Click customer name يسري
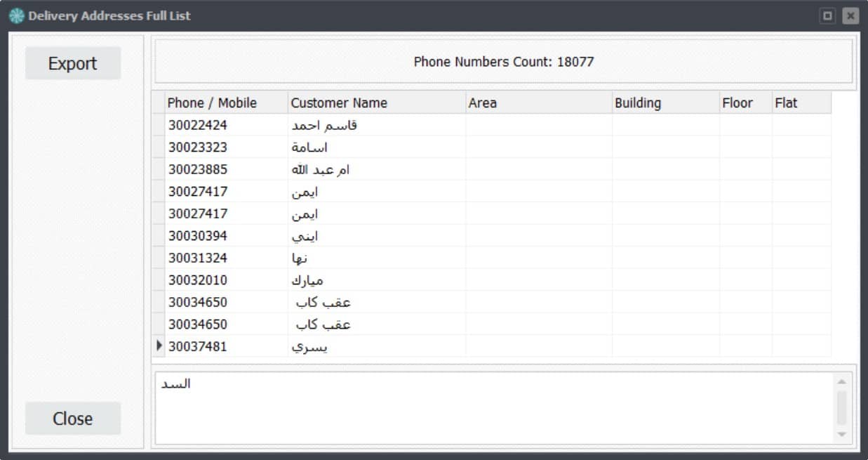The width and height of the screenshot is (868, 460). coord(309,347)
